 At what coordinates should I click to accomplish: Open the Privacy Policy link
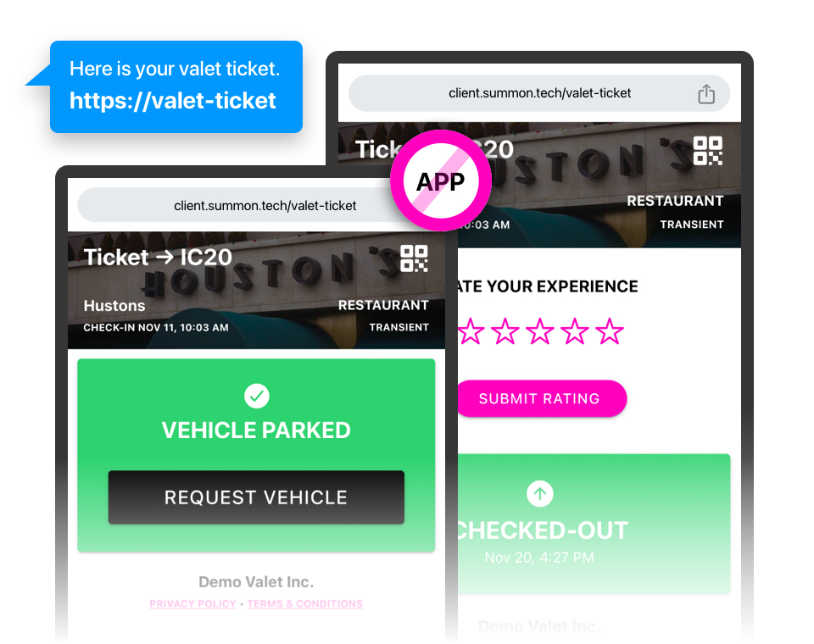click(192, 604)
